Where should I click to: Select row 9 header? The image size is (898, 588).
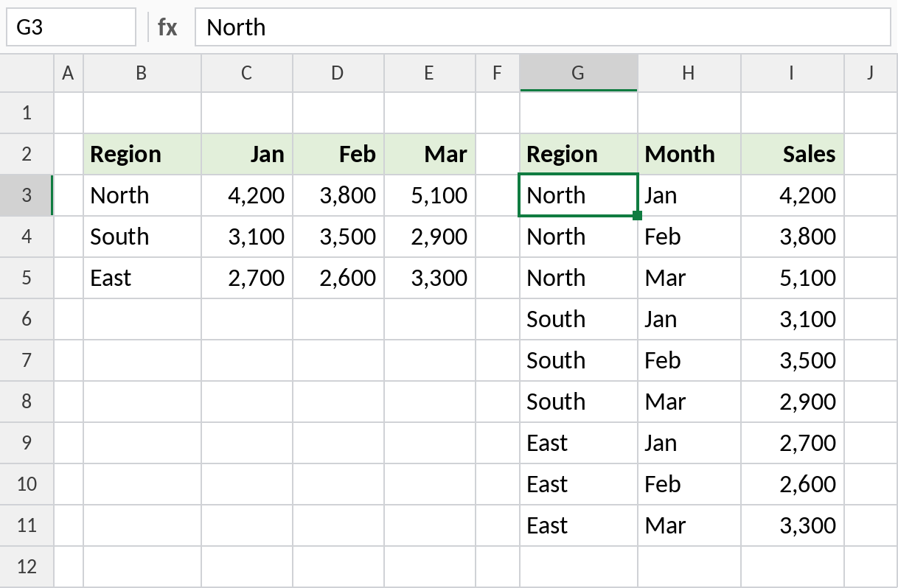(x=27, y=443)
